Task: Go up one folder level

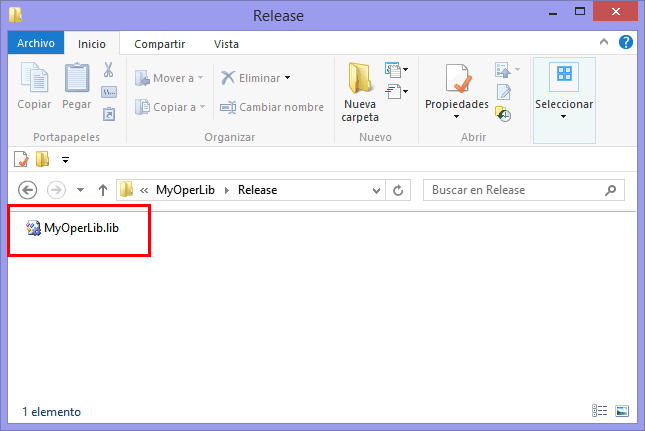Action: point(103,190)
